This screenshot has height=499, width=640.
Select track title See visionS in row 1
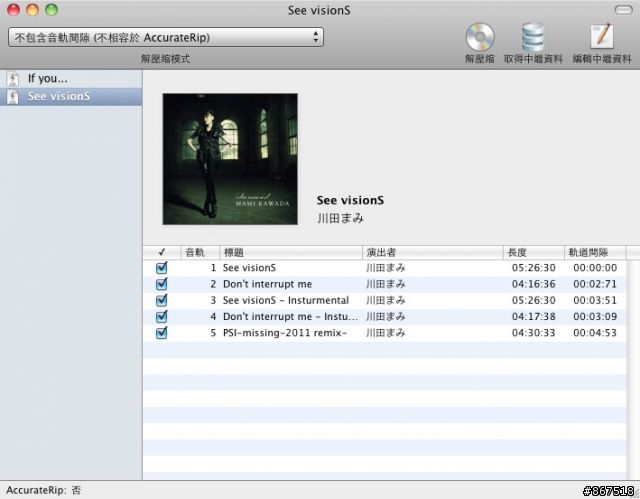coord(249,268)
